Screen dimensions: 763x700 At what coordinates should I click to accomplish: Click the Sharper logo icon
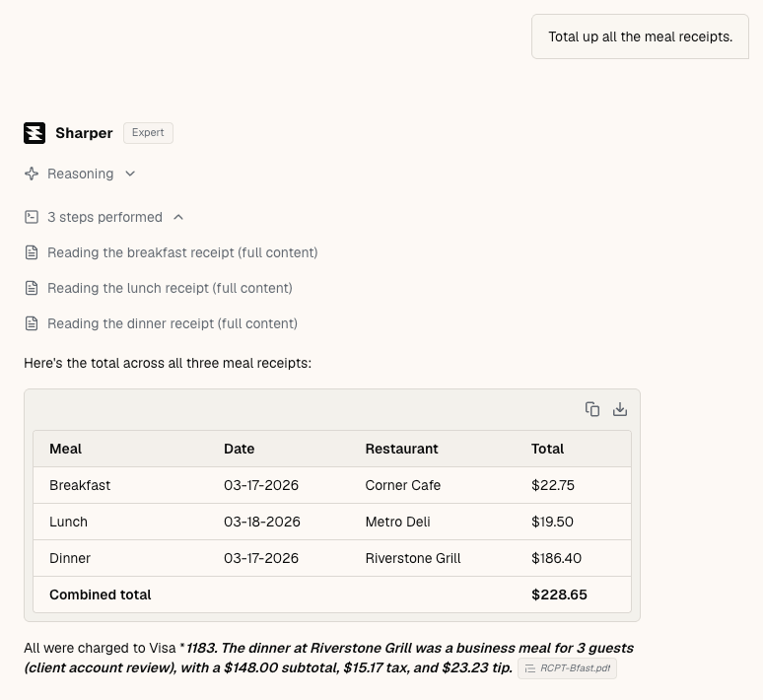tap(35, 133)
